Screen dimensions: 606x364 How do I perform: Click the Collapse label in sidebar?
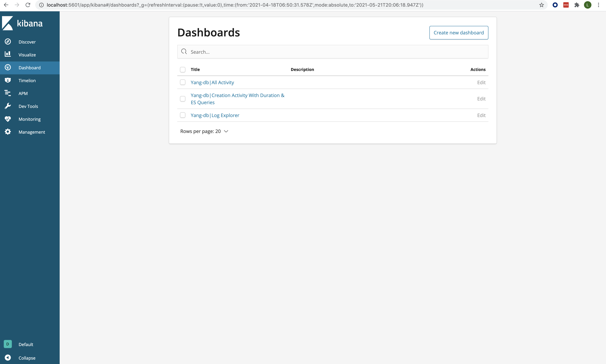point(27,358)
